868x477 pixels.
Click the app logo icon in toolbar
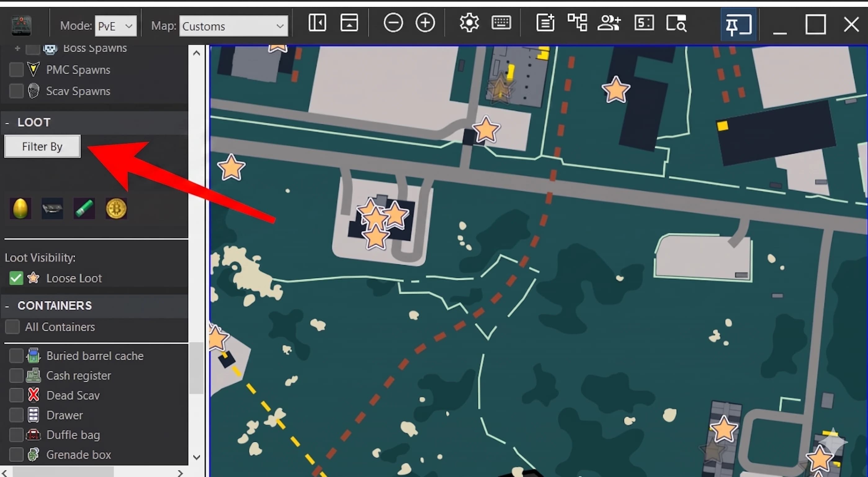click(21, 25)
